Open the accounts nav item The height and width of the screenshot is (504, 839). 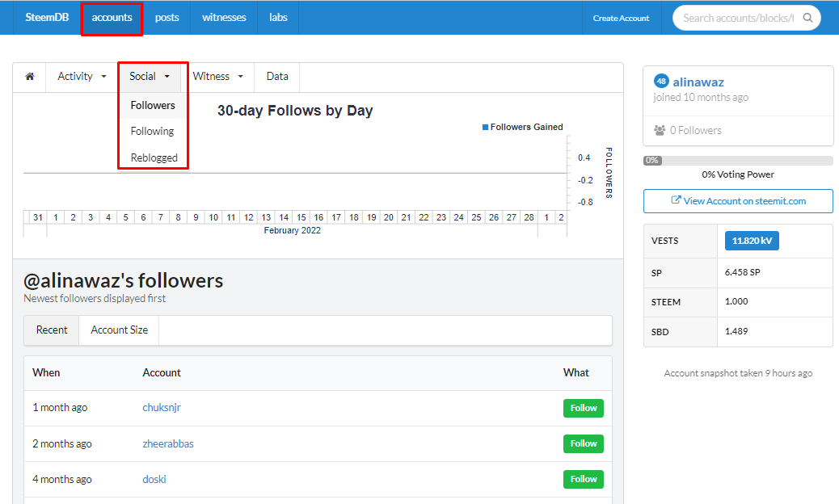click(x=112, y=18)
